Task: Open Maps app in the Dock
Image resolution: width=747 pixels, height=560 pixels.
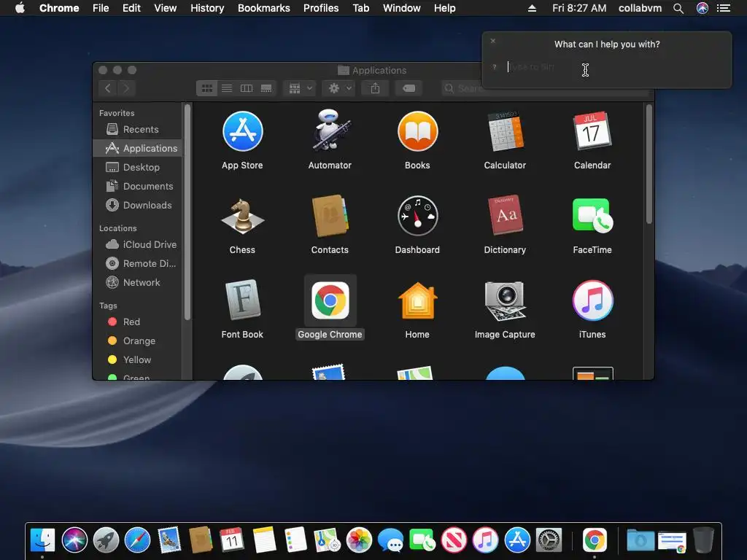Action: tap(328, 540)
